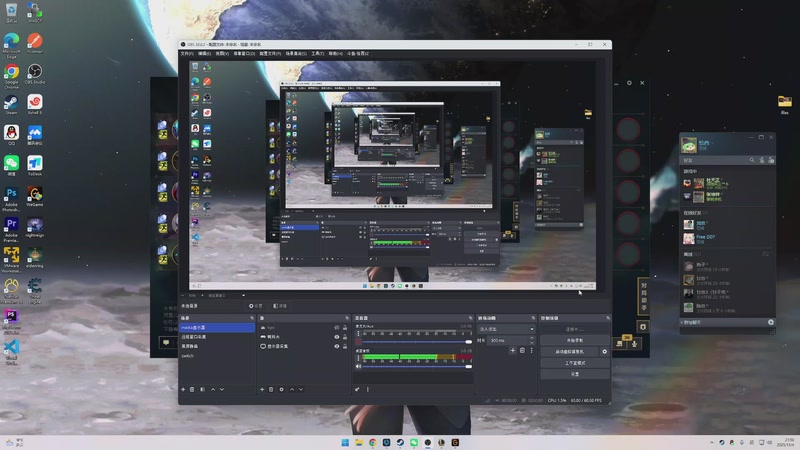Screen dimensions: 800x450
Task: Open scene filters icon in Scenes panel
Action: click(203, 389)
